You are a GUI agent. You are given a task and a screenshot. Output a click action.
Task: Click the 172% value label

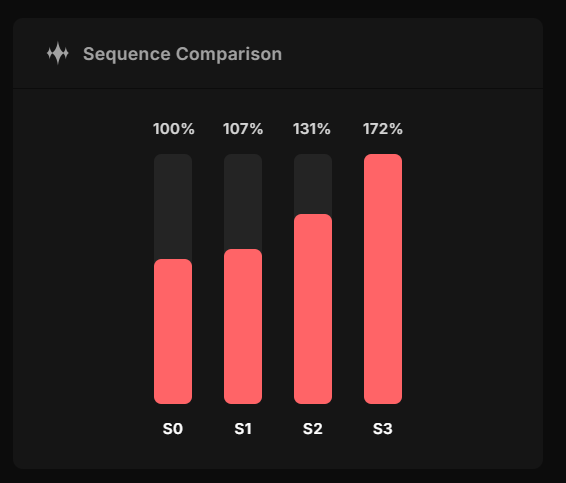pos(383,129)
